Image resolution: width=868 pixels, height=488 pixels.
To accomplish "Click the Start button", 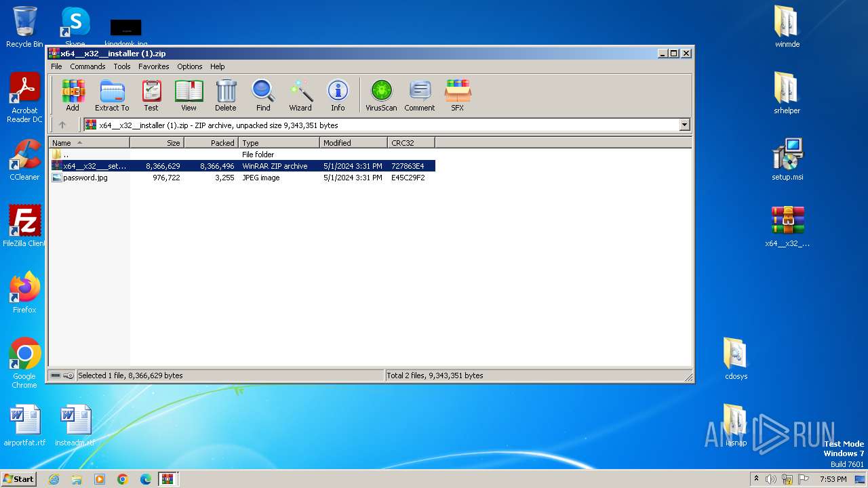I will (19, 479).
